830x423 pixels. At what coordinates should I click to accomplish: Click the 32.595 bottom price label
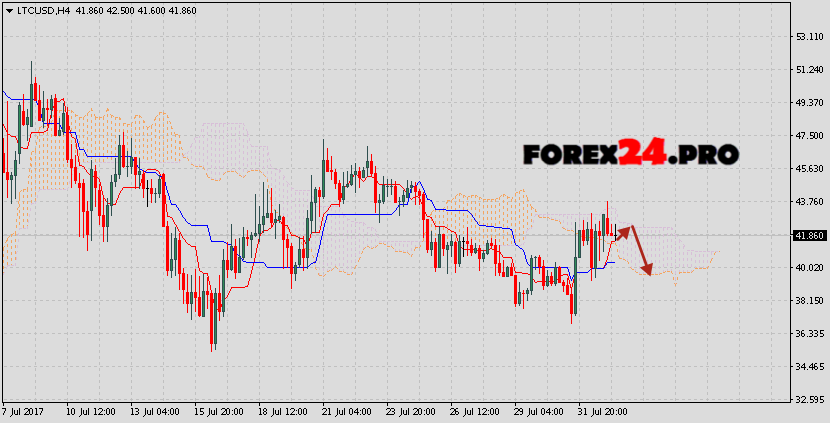809,399
